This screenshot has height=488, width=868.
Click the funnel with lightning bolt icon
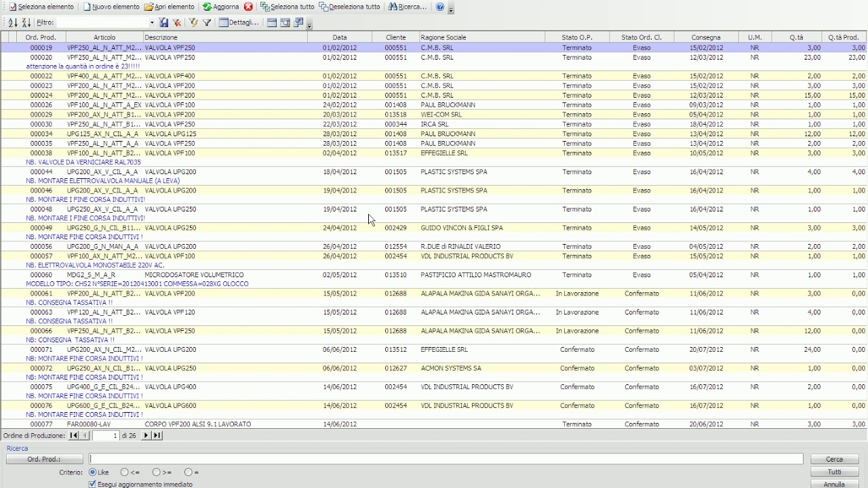(x=194, y=22)
